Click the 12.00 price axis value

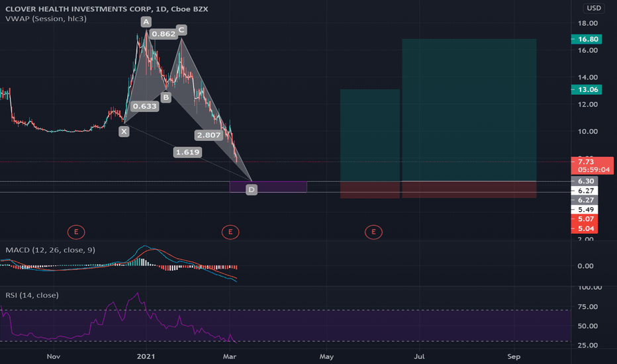(x=588, y=105)
